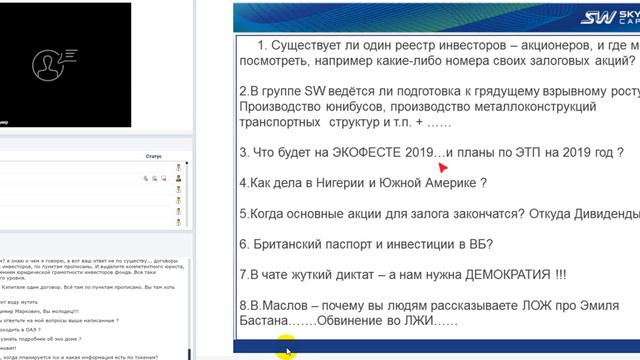640x360 pixels.
Task: Click the dark presenter status icon
Action: click(x=178, y=178)
